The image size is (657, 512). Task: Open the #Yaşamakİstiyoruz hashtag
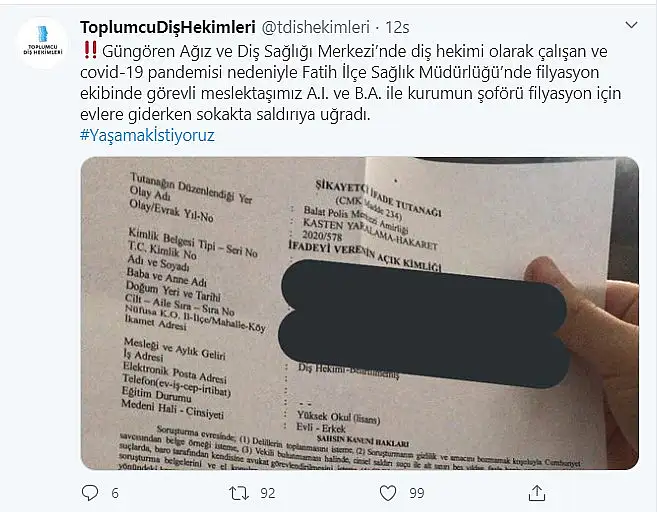click(147, 135)
